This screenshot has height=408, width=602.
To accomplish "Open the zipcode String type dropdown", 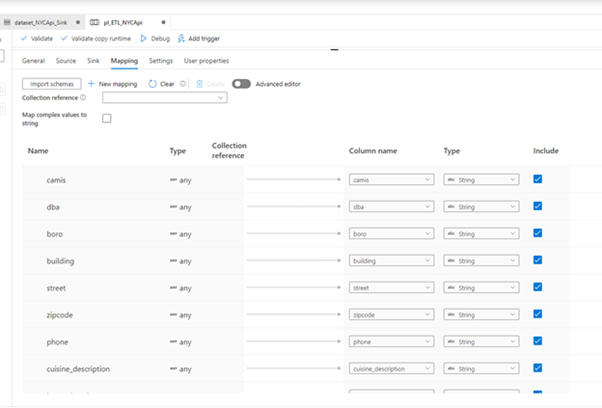I will [x=481, y=314].
